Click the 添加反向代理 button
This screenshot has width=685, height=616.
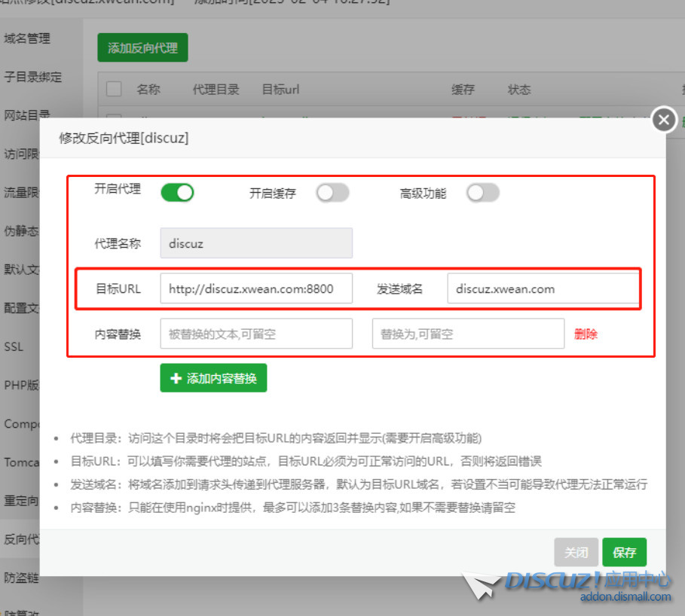(x=143, y=47)
